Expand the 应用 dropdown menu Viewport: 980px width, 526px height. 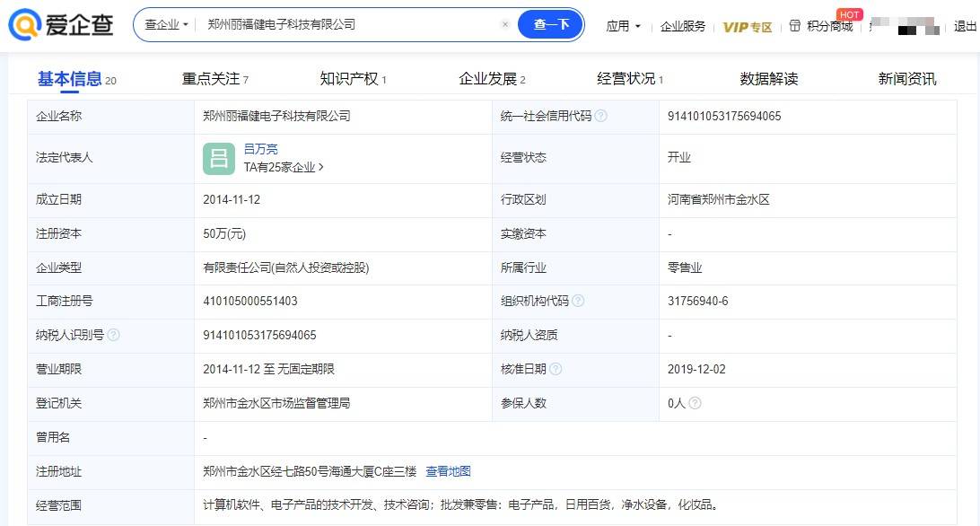[624, 26]
